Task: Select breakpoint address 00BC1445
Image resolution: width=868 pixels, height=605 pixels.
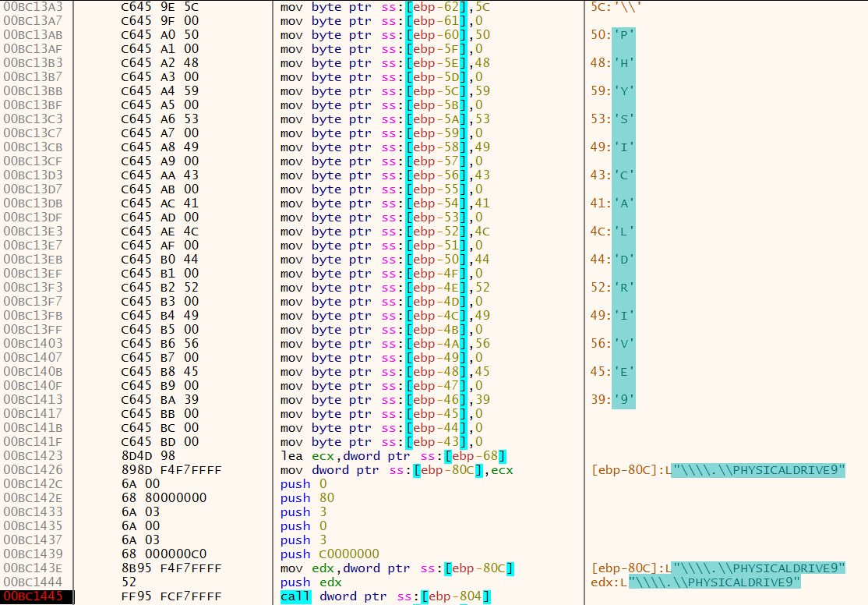Action: 34,596
